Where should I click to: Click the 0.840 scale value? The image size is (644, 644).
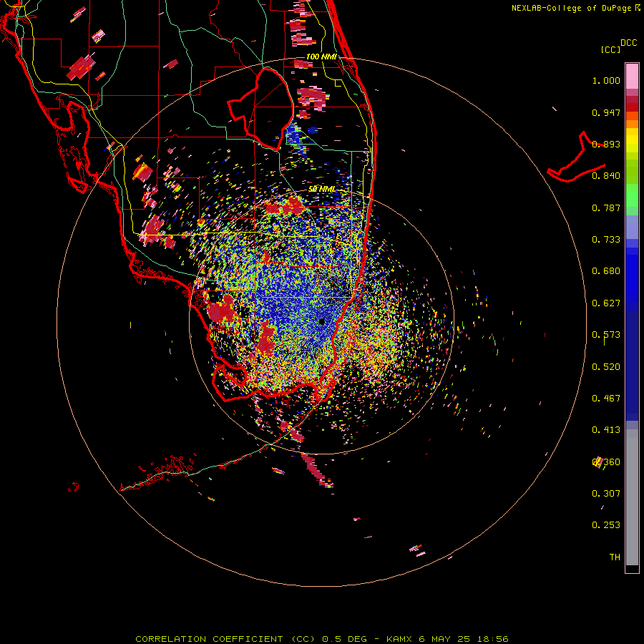click(606, 176)
